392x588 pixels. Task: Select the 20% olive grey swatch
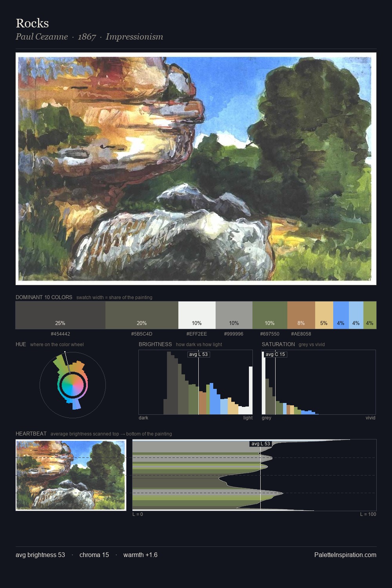click(x=142, y=315)
